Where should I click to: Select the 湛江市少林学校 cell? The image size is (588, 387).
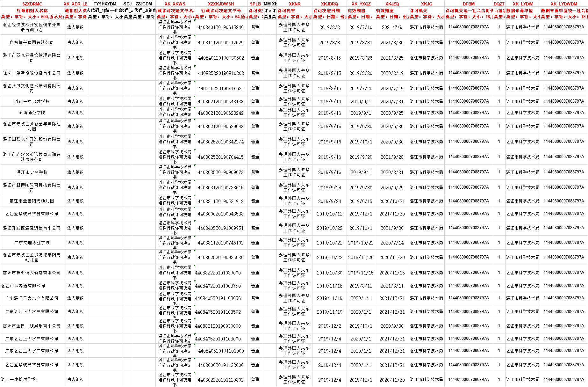point(32,172)
